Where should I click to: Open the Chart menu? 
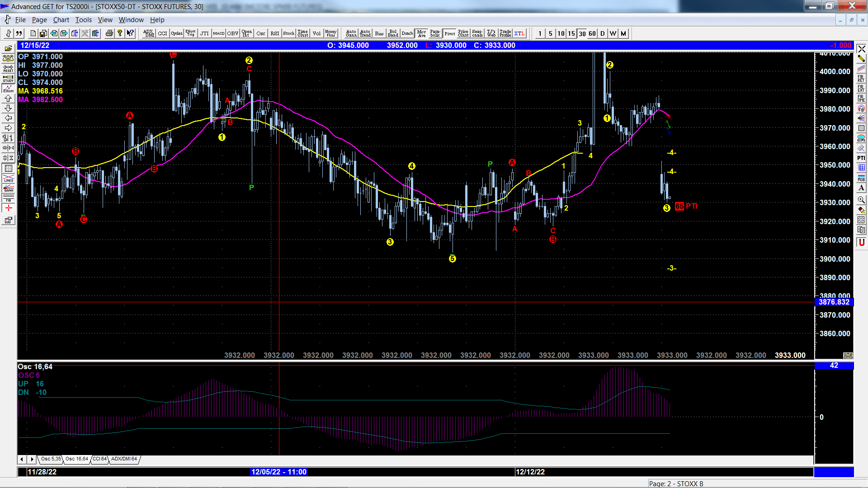point(61,20)
